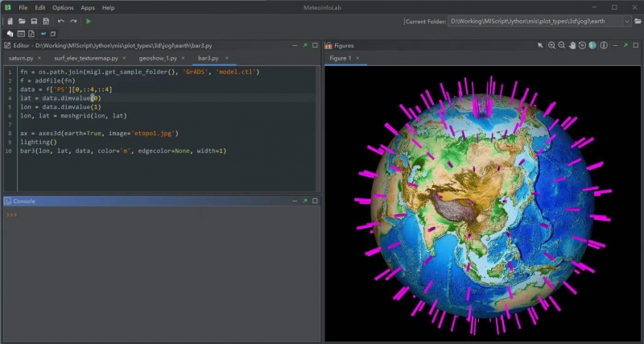Click the New File toolbar icon

coord(10,20)
